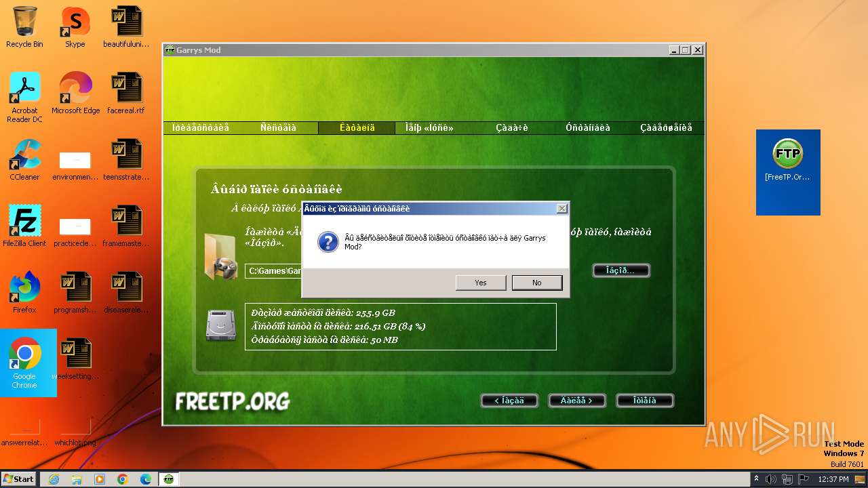Open Windows Media Player from taskbar

coord(100,479)
